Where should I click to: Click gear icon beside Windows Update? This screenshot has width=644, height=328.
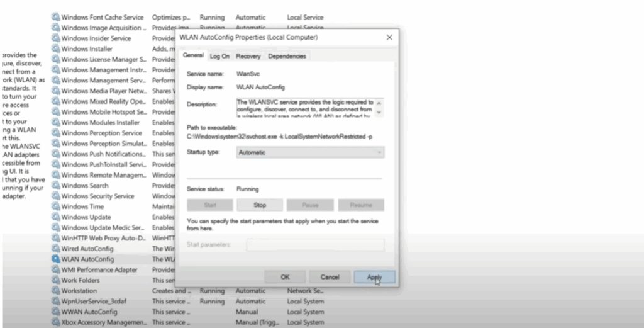tap(56, 217)
